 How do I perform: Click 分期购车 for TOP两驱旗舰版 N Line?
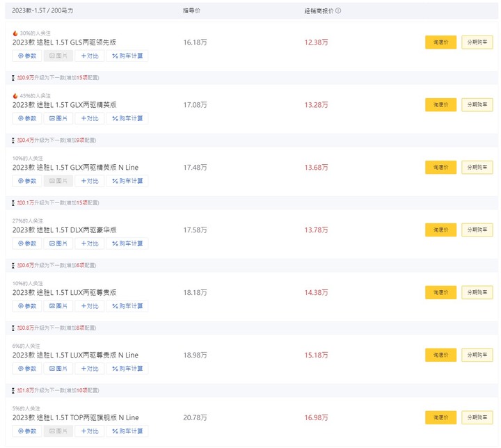pos(477,417)
